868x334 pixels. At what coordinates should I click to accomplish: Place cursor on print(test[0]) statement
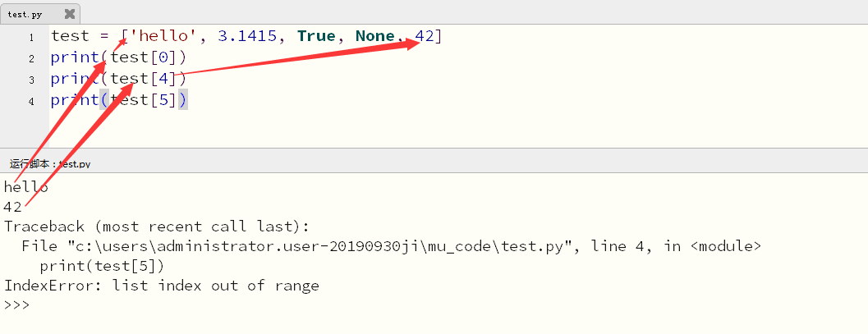pyautogui.click(x=118, y=57)
